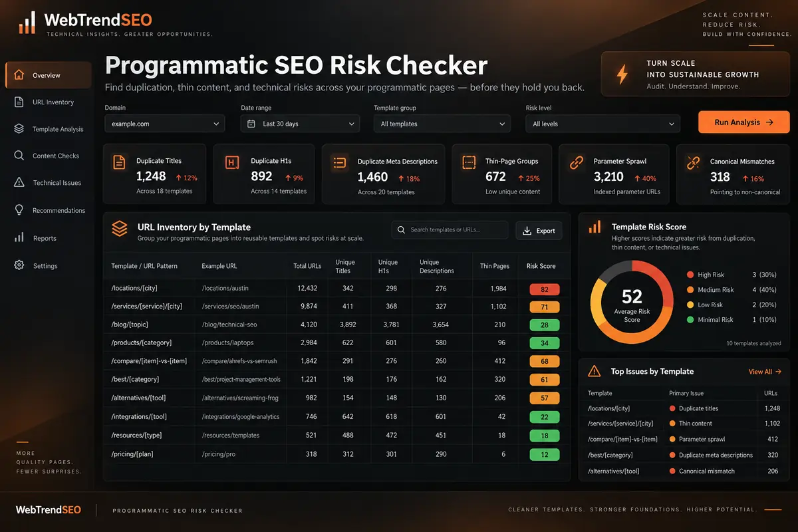
Task: Sort by Risk Score column header
Action: [x=541, y=266]
